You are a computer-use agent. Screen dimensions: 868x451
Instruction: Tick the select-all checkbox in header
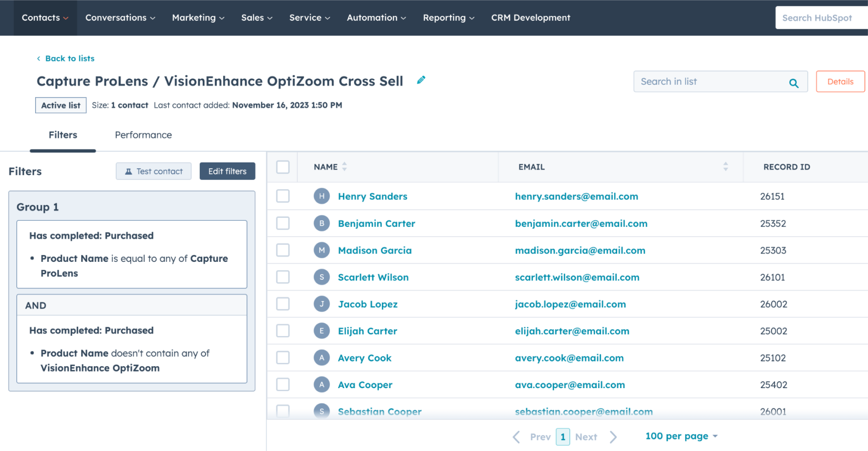coord(283,167)
